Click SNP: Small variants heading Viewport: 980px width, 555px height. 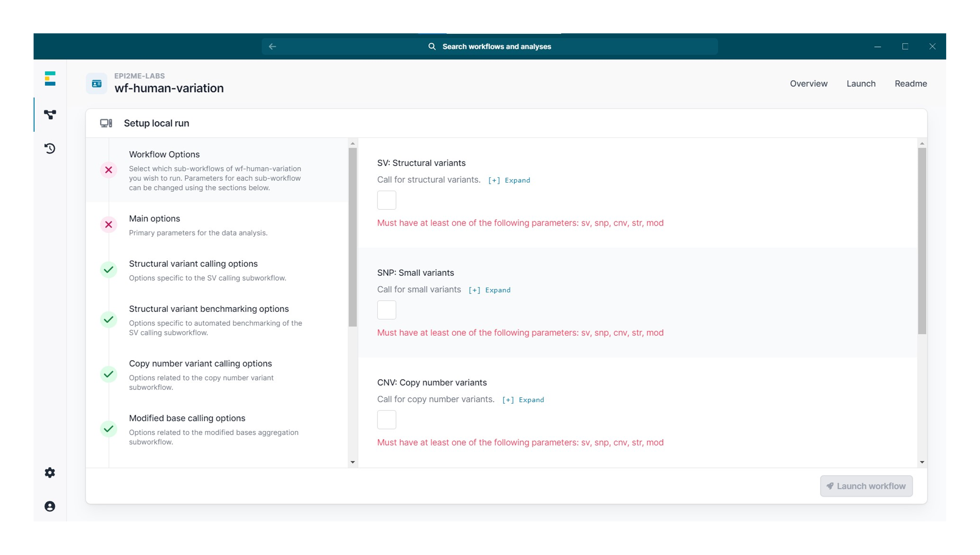(x=415, y=273)
